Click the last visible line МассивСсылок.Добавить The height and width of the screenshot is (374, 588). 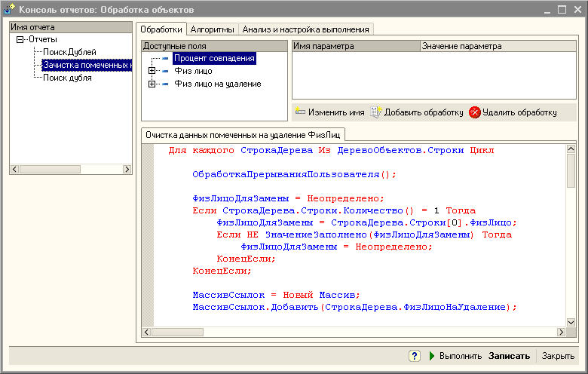click(355, 307)
